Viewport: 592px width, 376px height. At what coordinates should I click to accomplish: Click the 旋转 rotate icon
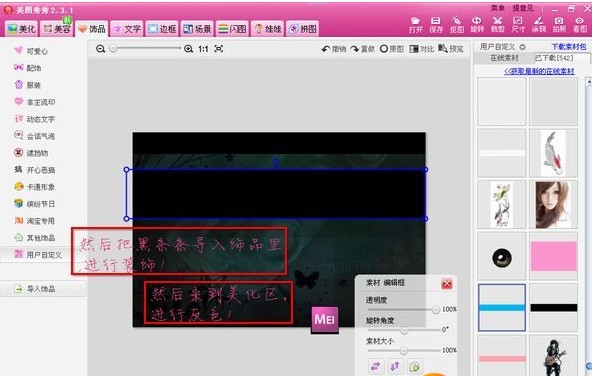tap(477, 25)
